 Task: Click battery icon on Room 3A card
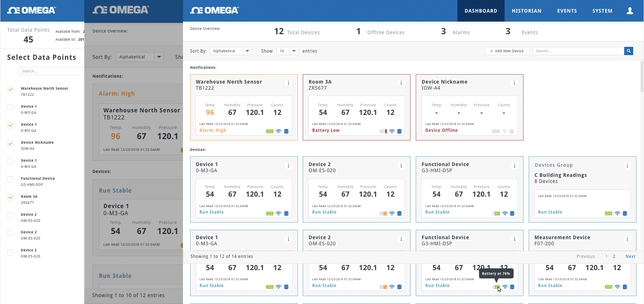pos(383,131)
